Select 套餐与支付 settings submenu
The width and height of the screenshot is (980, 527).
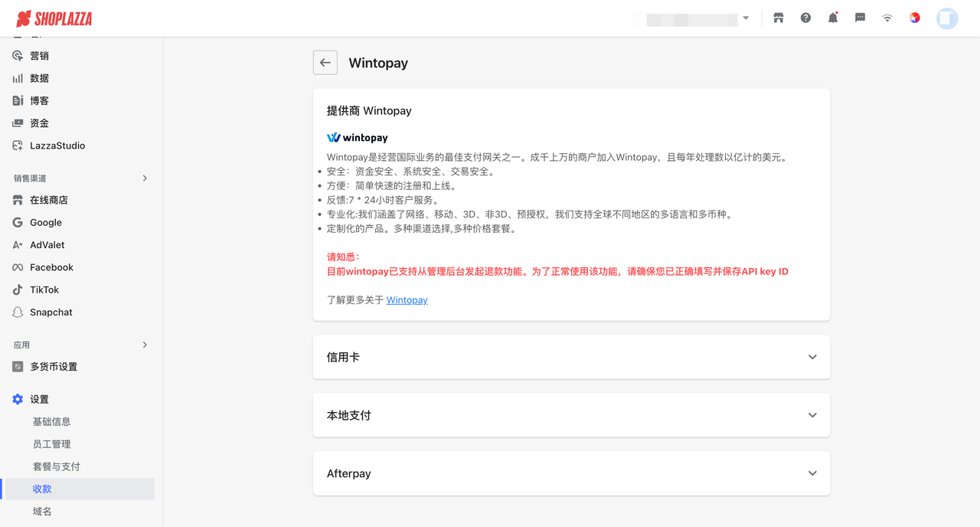point(56,466)
